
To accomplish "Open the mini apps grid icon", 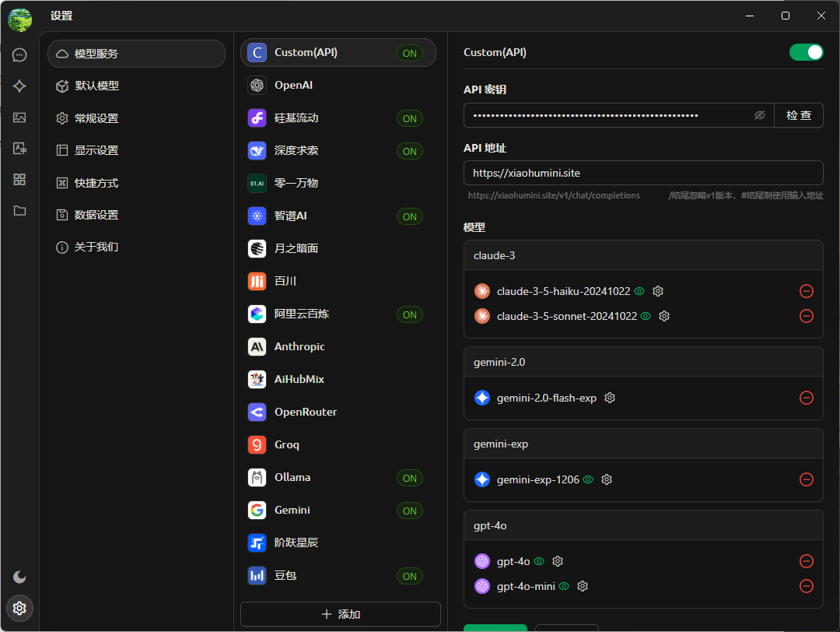I will click(19, 179).
